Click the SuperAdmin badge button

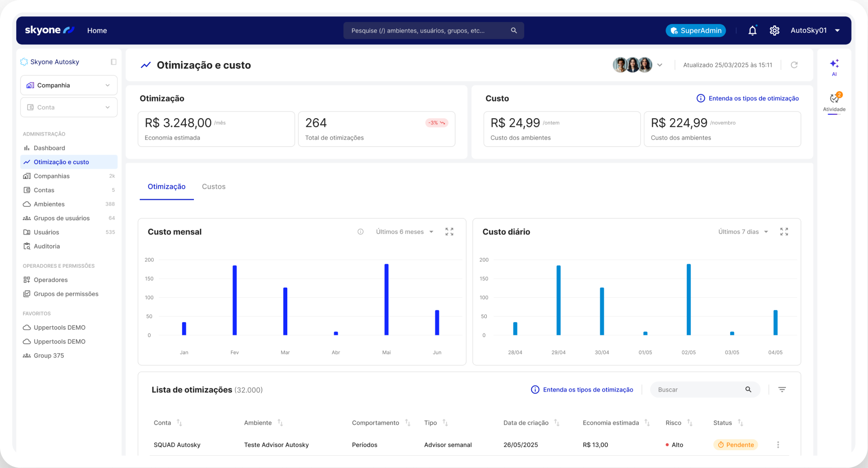point(696,31)
